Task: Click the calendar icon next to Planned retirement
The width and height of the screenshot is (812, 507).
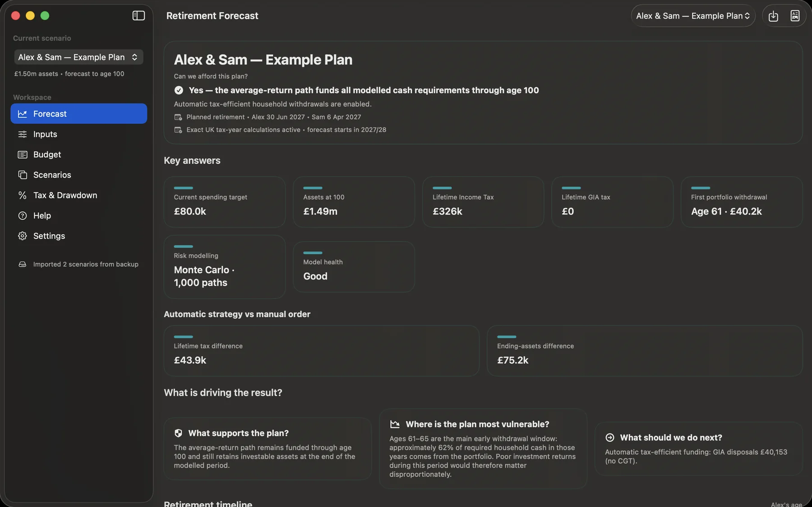Action: pyautogui.click(x=178, y=117)
